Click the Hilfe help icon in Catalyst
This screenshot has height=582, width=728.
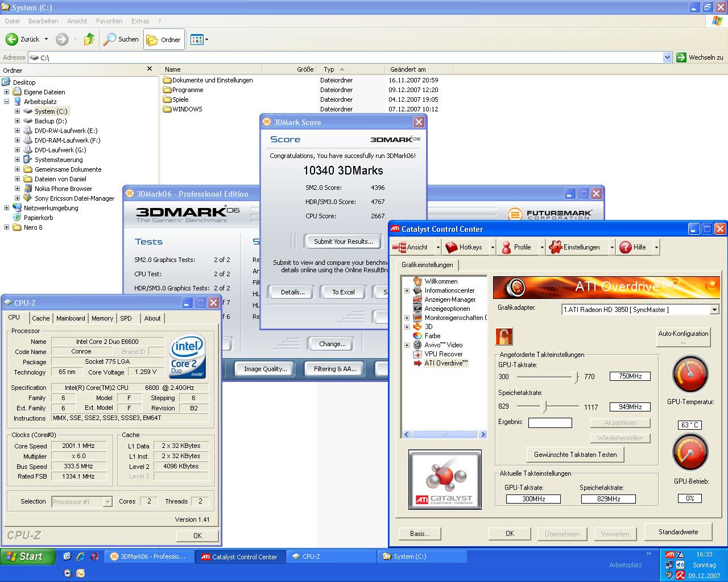tap(625, 247)
